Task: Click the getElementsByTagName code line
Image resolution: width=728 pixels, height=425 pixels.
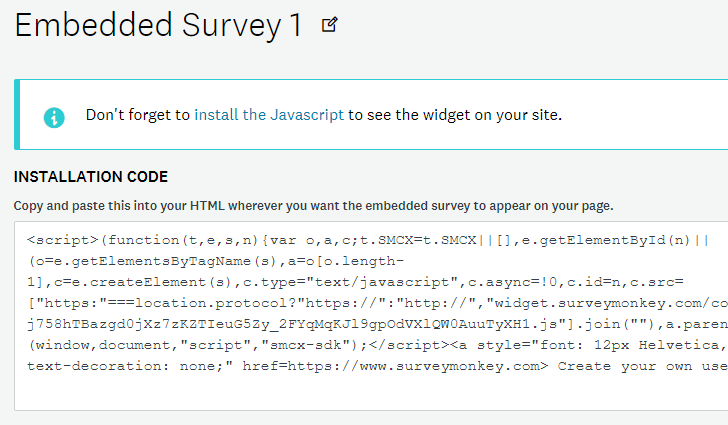Action: click(x=215, y=261)
